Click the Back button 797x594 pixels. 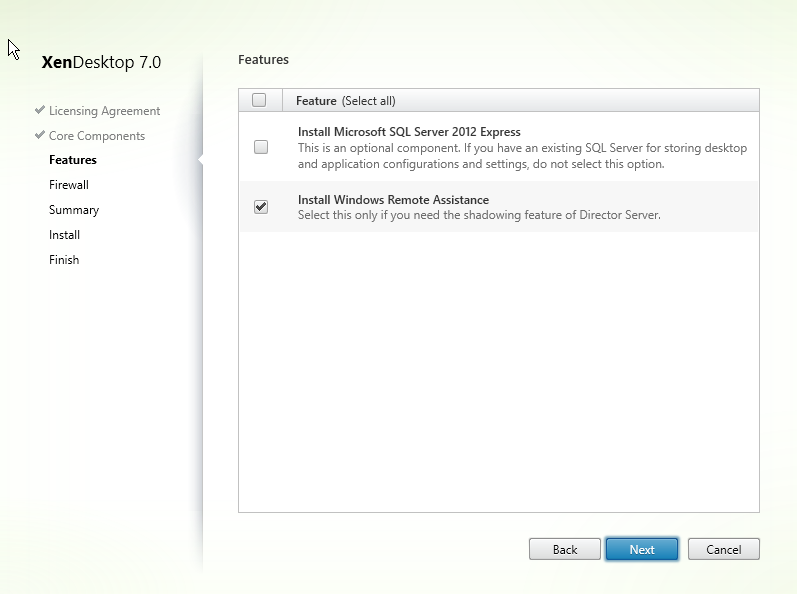565,549
